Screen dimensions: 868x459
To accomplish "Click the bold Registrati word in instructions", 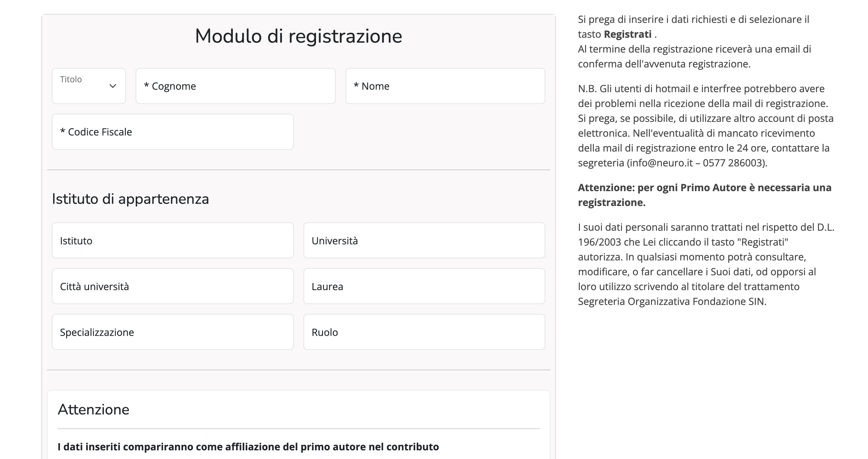I will [x=628, y=34].
